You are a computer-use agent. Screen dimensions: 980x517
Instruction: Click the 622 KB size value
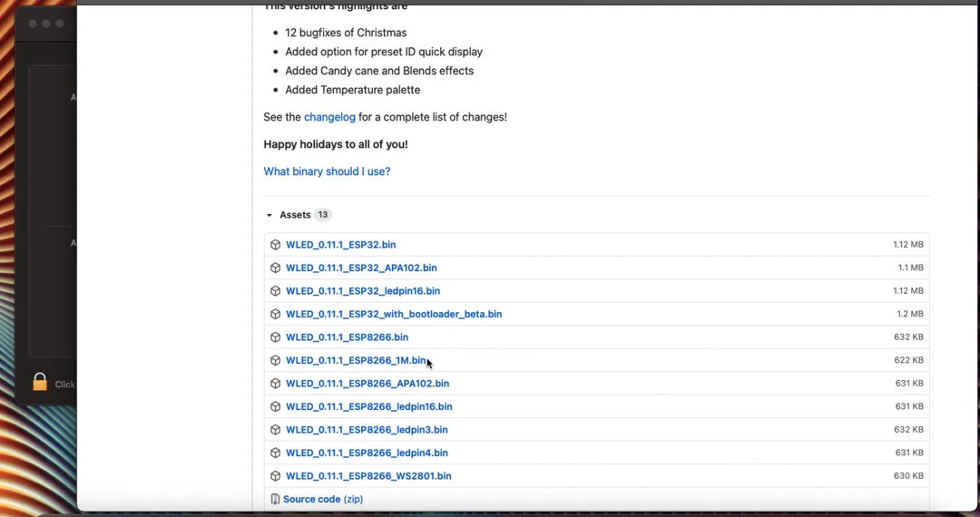tap(908, 360)
